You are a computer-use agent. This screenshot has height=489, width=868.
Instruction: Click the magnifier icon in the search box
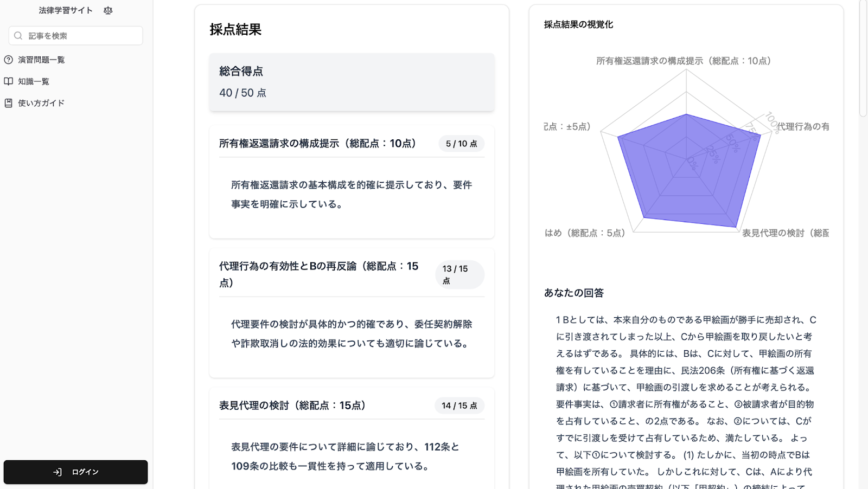tap(18, 36)
